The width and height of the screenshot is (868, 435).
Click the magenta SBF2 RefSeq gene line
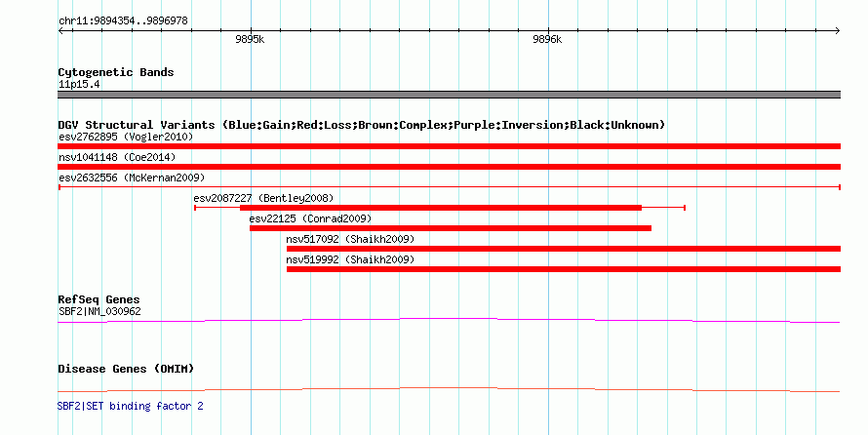click(449, 320)
